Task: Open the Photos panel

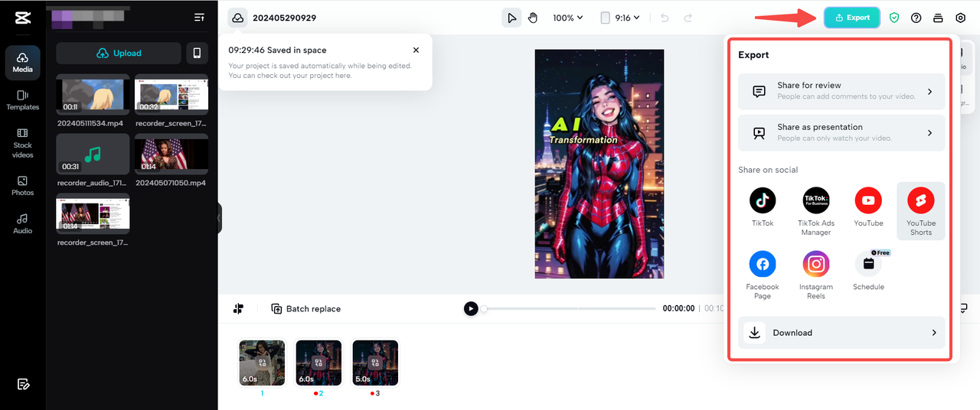Action: pos(23,186)
